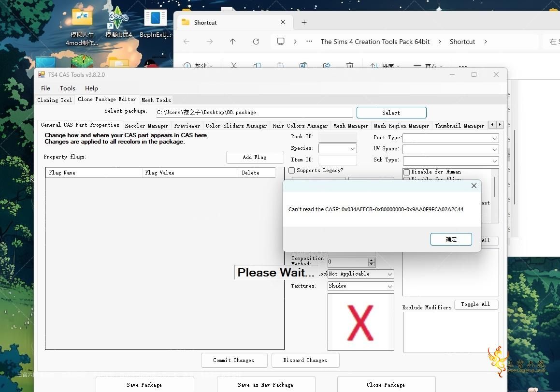Dismiss the CASP error dialog with X
The width and height of the screenshot is (560, 392).
tap(474, 186)
